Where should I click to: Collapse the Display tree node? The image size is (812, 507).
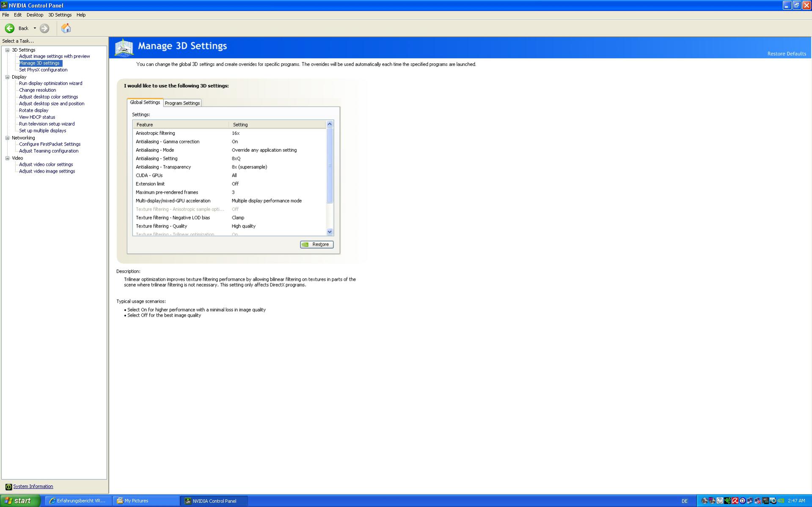(7, 77)
